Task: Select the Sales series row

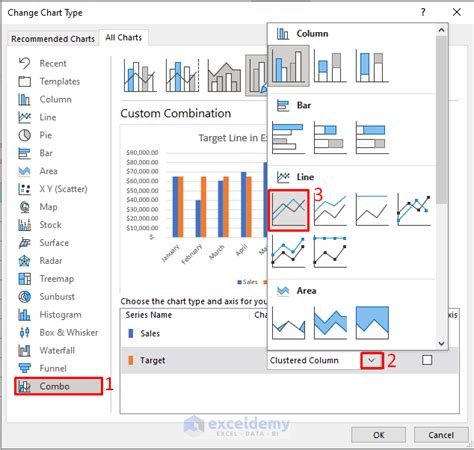Action: pos(194,333)
